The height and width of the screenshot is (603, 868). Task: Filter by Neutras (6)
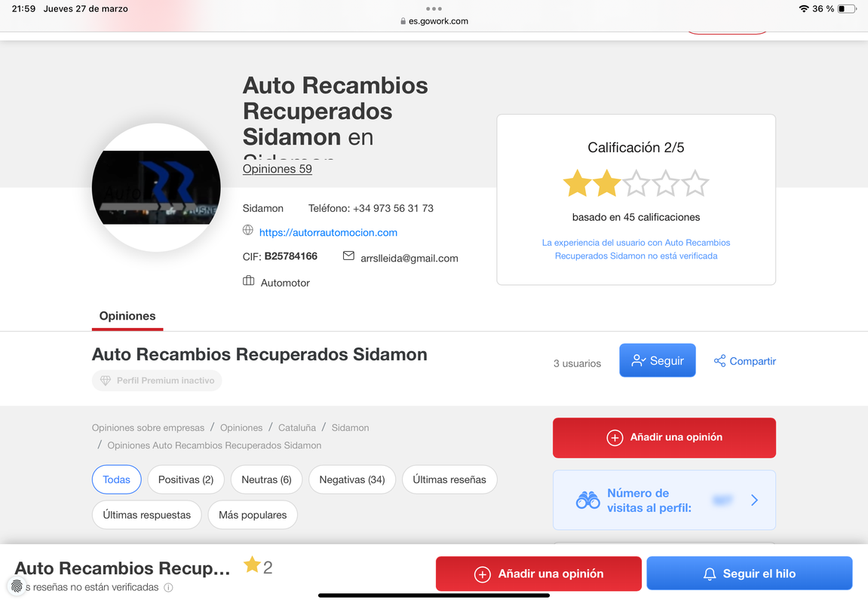pyautogui.click(x=266, y=479)
